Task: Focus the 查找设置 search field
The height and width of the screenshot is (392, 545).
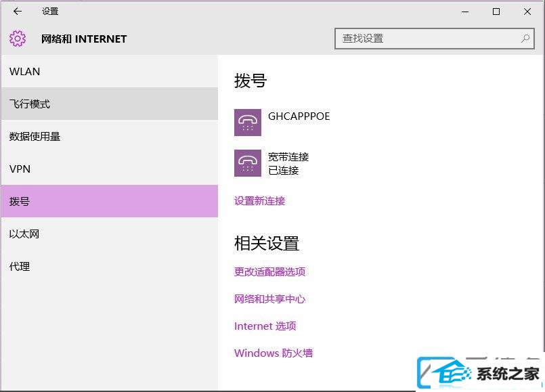Action: click(x=434, y=39)
